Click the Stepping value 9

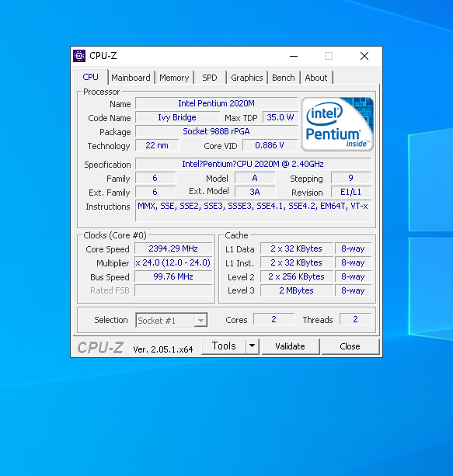click(x=351, y=178)
